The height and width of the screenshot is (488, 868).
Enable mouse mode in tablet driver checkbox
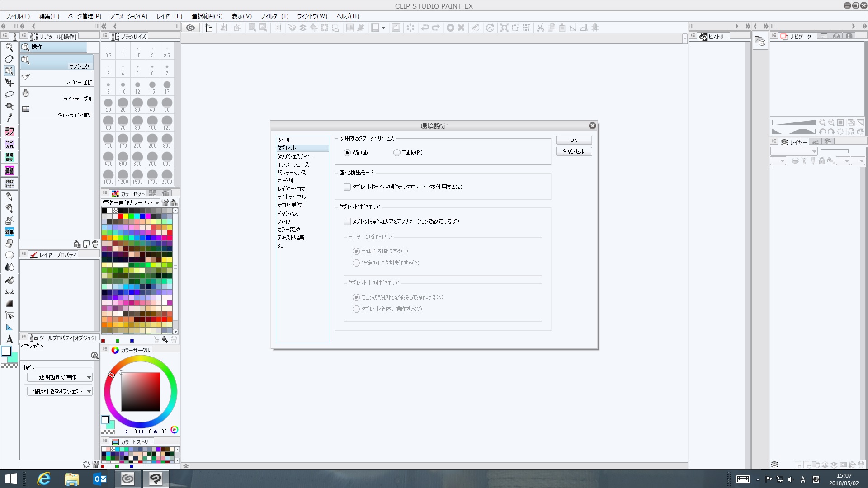coord(347,187)
